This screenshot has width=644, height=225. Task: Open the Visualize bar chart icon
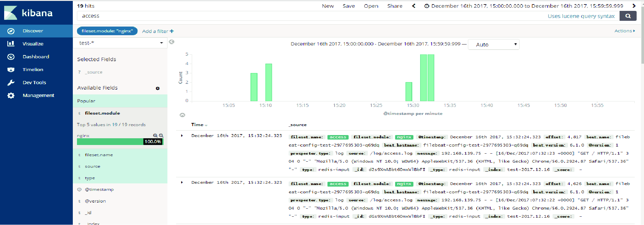11,44
